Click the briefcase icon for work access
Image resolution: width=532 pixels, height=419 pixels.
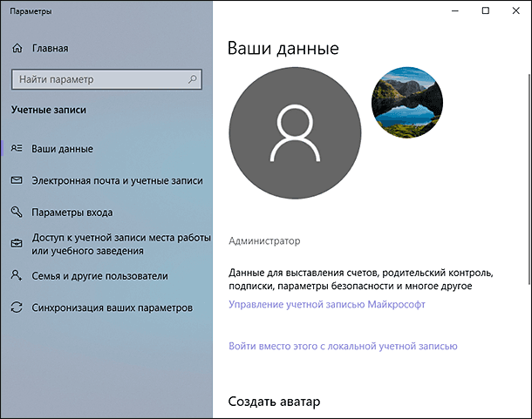point(17,243)
